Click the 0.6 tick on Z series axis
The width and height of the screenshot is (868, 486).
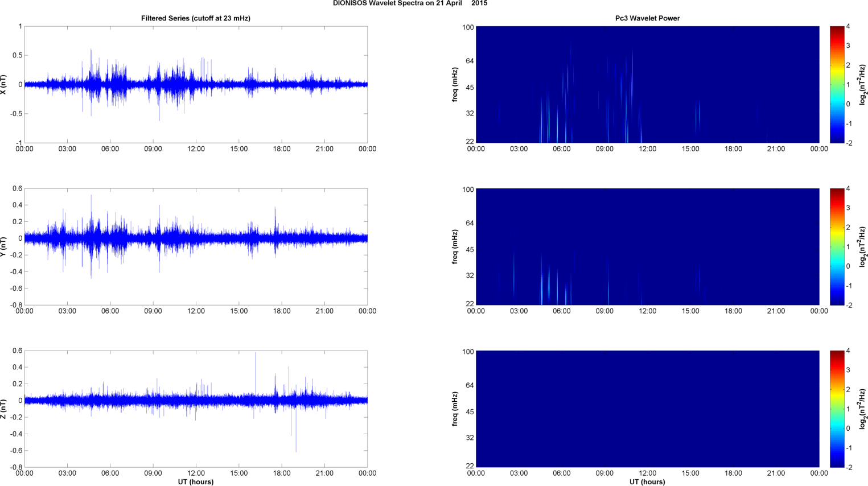point(17,351)
